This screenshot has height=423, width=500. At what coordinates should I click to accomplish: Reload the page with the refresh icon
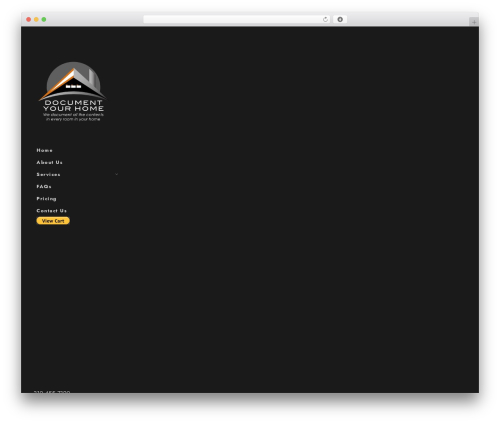[325, 19]
